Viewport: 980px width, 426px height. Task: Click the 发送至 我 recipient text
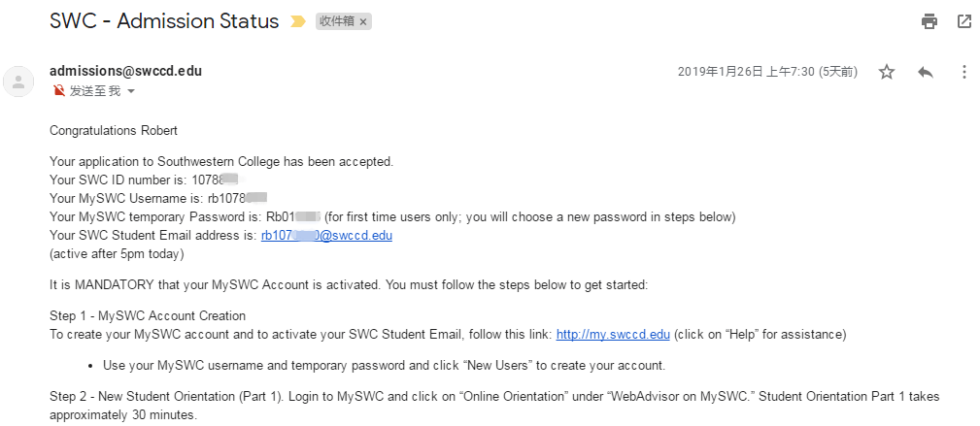94,91
